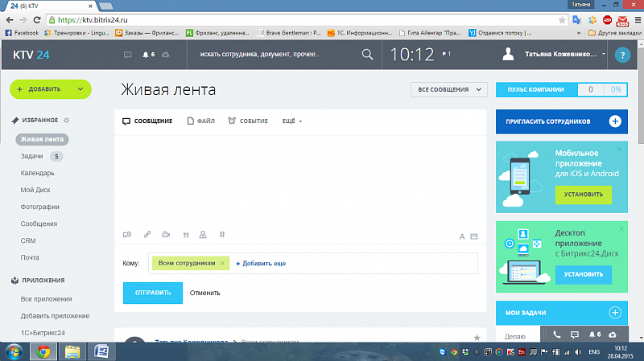
Task: Open CRM in sidebar
Action: coord(28,241)
